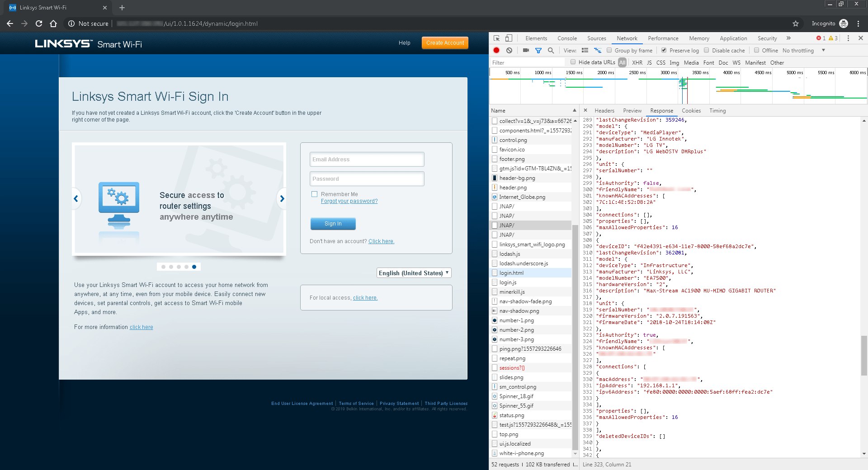Toggle network overview waterfall view
The height and width of the screenshot is (470, 868).
pyautogui.click(x=598, y=51)
